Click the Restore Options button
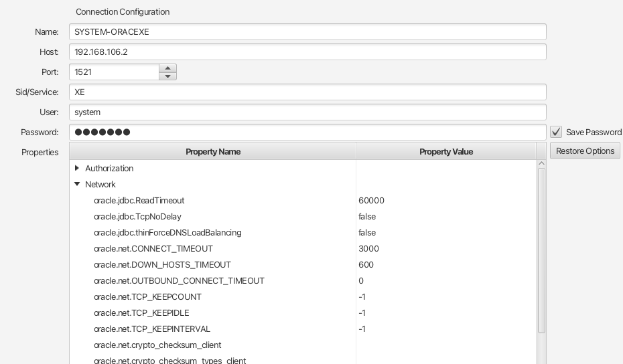The height and width of the screenshot is (364, 623). pyautogui.click(x=585, y=151)
